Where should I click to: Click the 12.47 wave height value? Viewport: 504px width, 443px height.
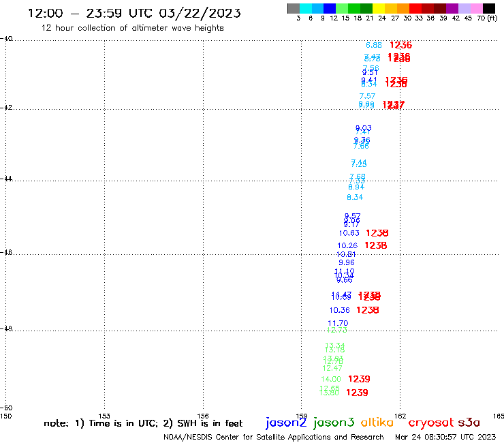pos(332,368)
